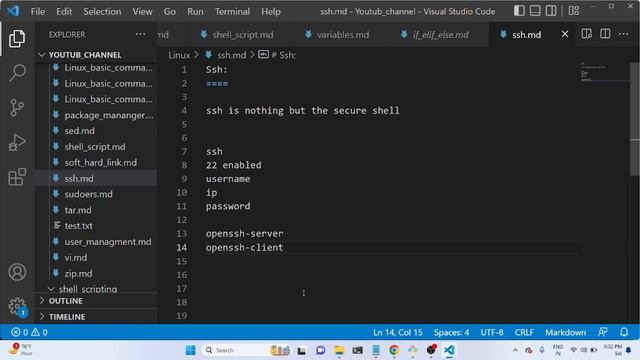The width and height of the screenshot is (640, 360).
Task: Open the Accounts menu icon
Action: 17,272
